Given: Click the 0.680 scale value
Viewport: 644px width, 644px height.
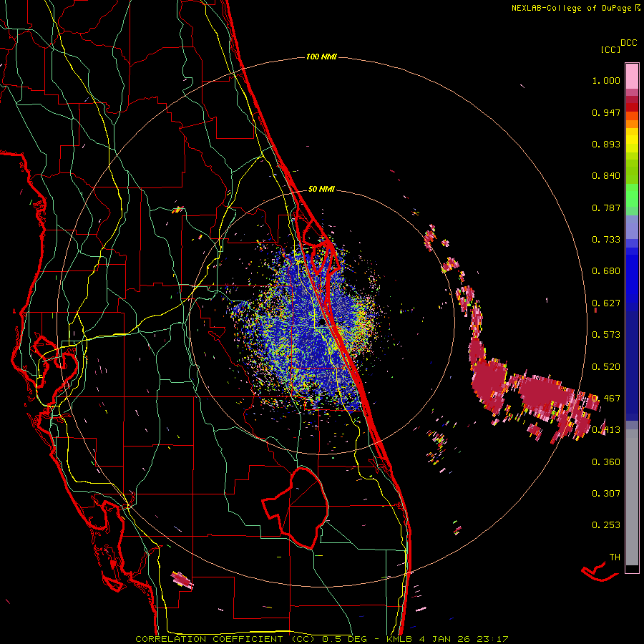Looking at the screenshot, I should pos(606,271).
